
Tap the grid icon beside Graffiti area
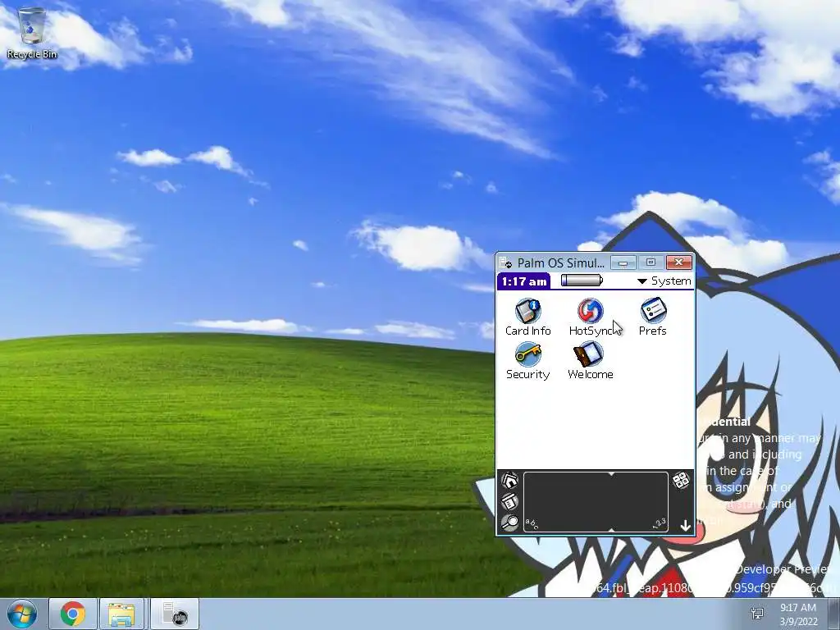(681, 480)
